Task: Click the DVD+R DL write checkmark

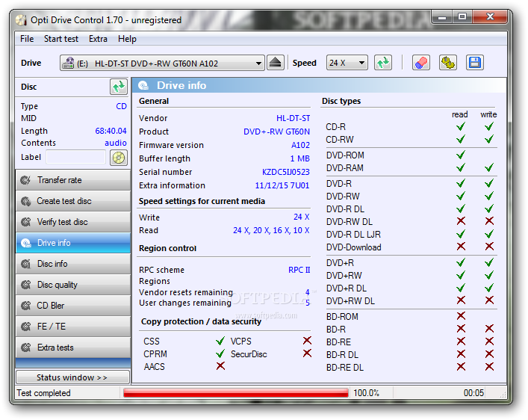Action: (x=489, y=288)
